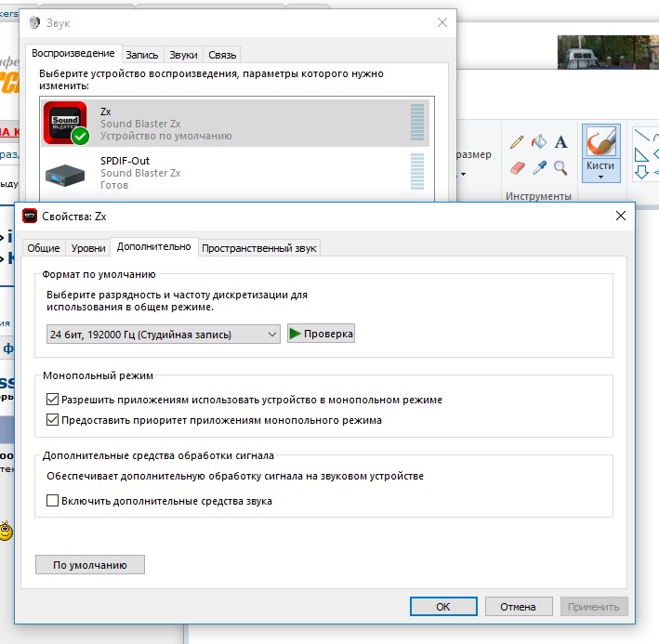The width and height of the screenshot is (659, 644).
Task: Open the Кисти brushes tool in Paint
Action: 600,153
